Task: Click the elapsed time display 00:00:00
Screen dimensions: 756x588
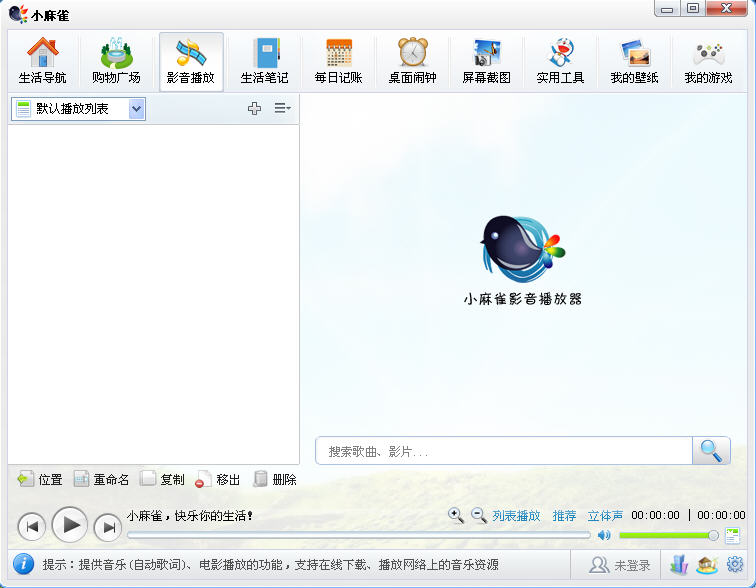Action: [655, 515]
